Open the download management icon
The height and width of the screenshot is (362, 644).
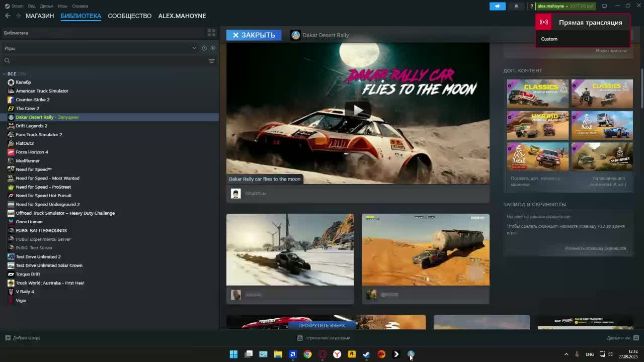pos(300,338)
